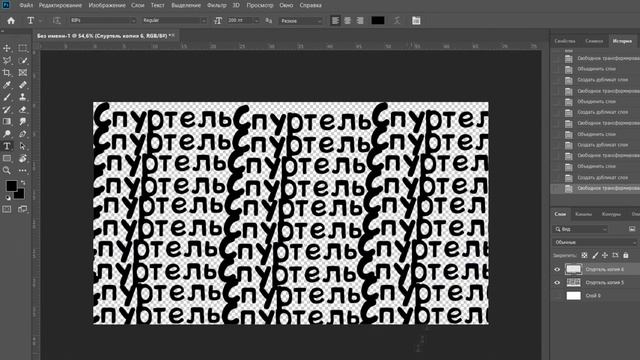640x360 pixels.
Task: Open the Фильтр menu
Action: tap(216, 5)
